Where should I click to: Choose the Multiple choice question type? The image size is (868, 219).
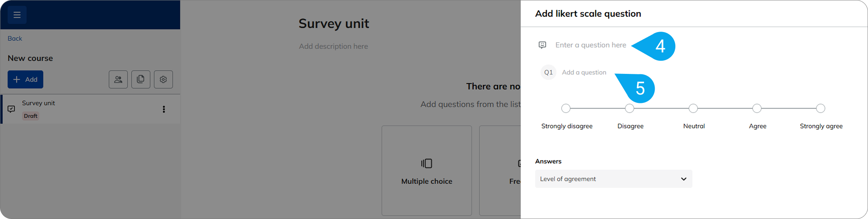[426, 181]
